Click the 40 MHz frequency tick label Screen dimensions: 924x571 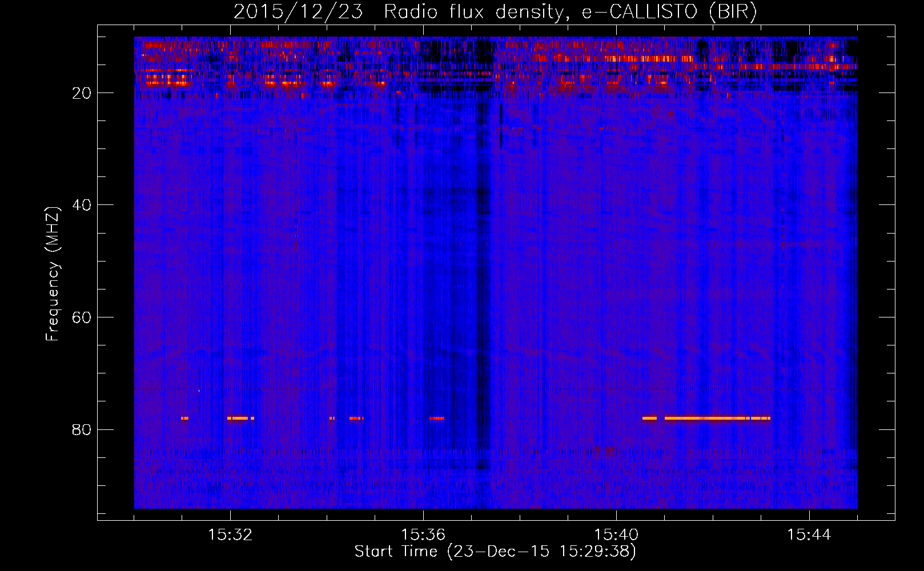[x=82, y=205]
